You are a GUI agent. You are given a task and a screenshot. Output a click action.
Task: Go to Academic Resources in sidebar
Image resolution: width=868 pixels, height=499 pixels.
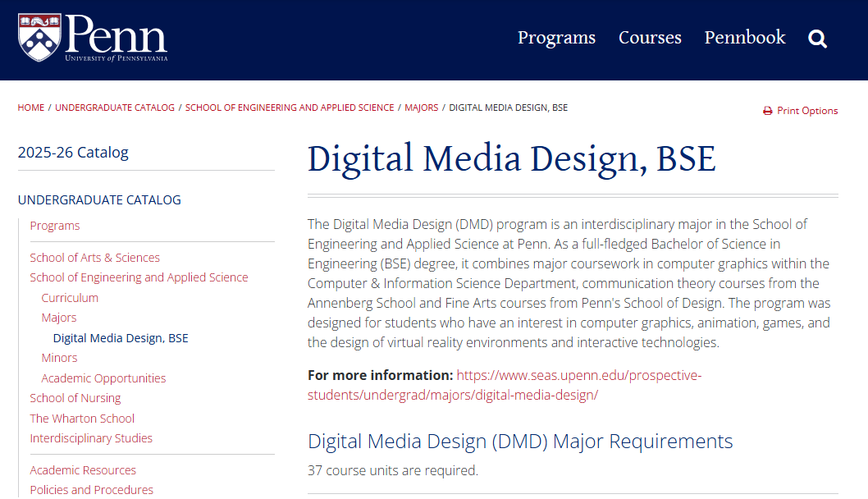tap(83, 470)
